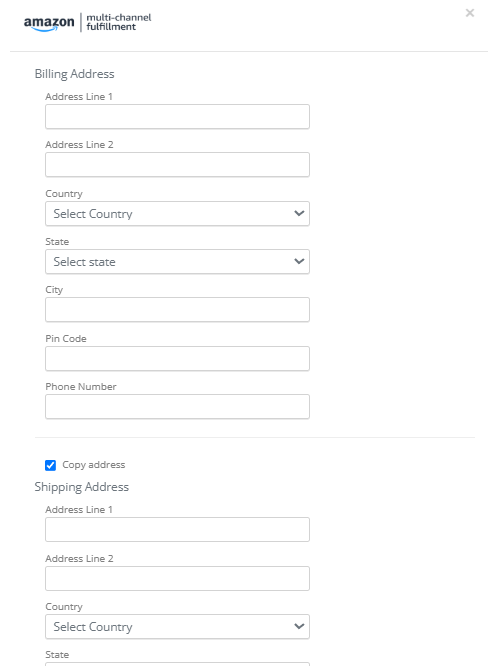Uncheck the Copy address checkbox
Viewport: 495px width, 666px height.
50,465
